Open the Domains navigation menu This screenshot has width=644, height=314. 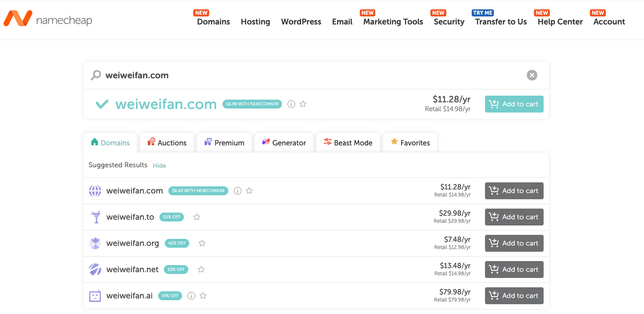213,22
